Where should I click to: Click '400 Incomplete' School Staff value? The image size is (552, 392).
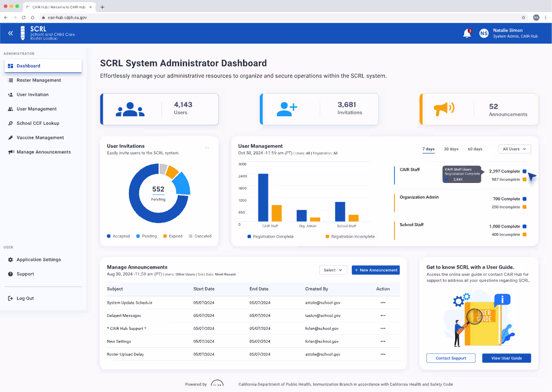[505, 235]
